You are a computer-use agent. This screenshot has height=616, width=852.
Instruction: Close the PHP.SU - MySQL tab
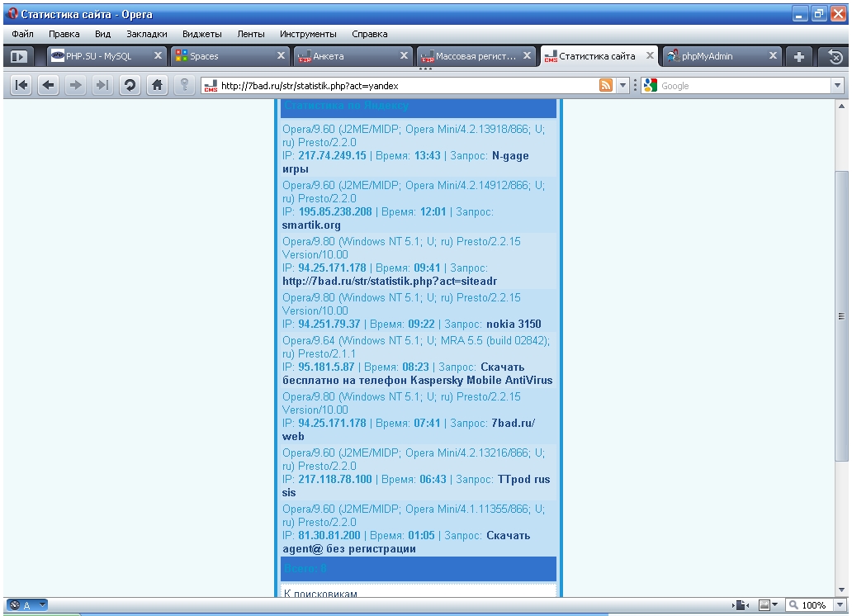click(158, 55)
